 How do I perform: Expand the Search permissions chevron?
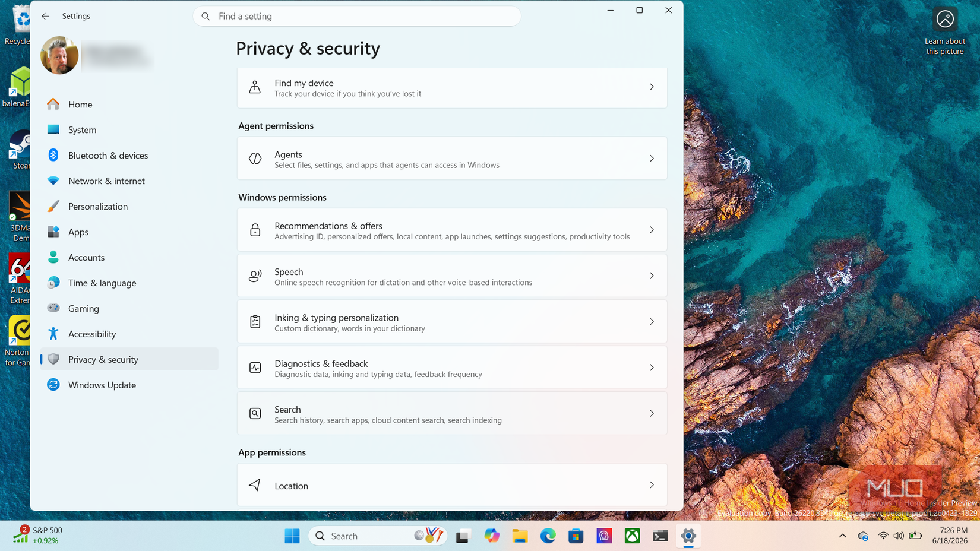pos(652,413)
